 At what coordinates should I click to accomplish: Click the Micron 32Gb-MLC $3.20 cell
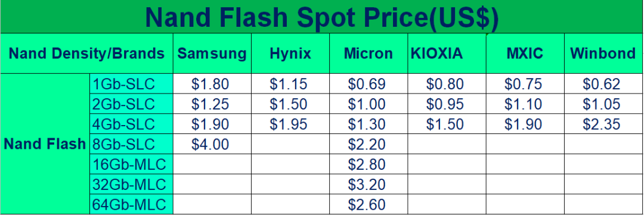click(x=369, y=184)
